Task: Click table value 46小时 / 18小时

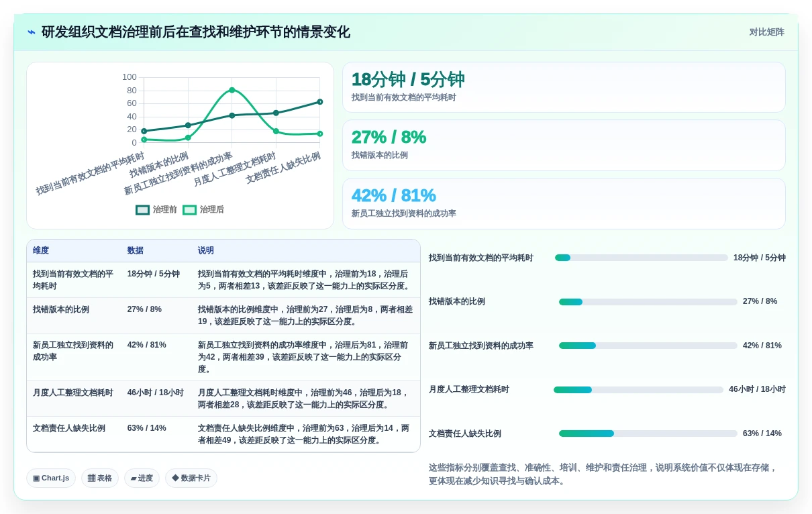Action: (156, 393)
